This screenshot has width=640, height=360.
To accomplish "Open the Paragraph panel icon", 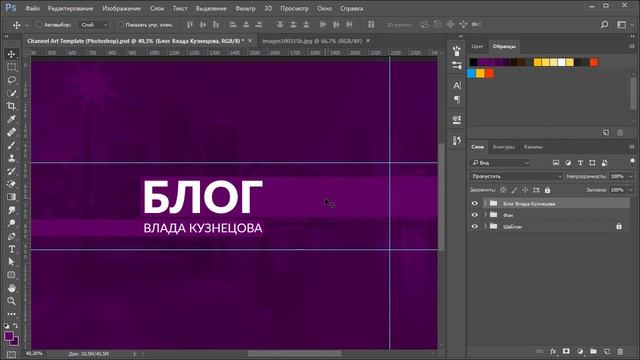I will click(457, 99).
